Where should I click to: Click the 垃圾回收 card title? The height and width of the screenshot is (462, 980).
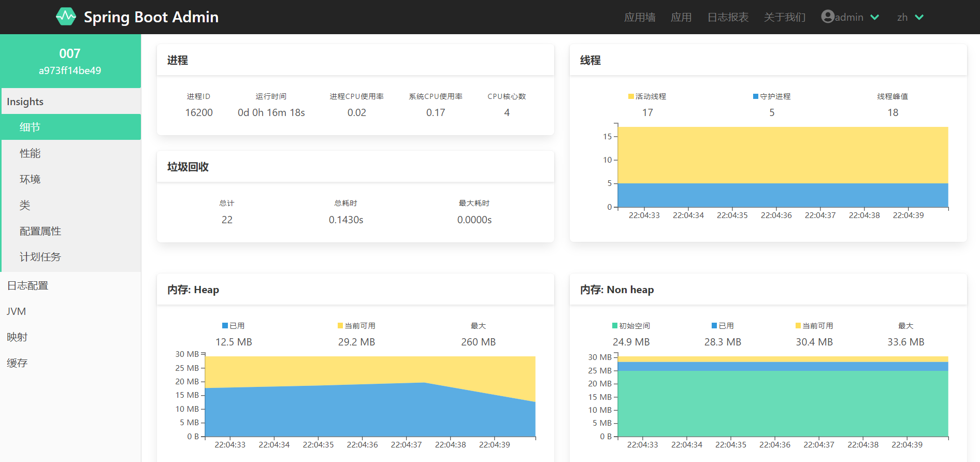(188, 167)
